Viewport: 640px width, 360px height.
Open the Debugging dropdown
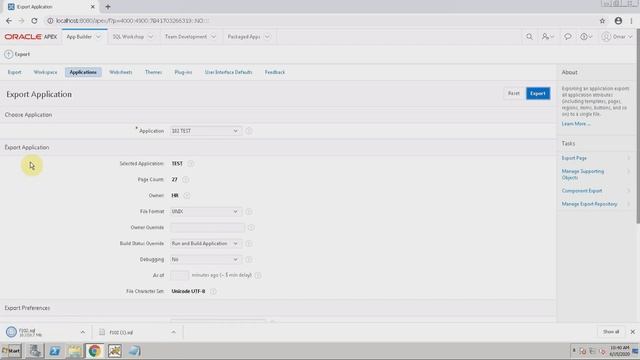click(x=205, y=259)
